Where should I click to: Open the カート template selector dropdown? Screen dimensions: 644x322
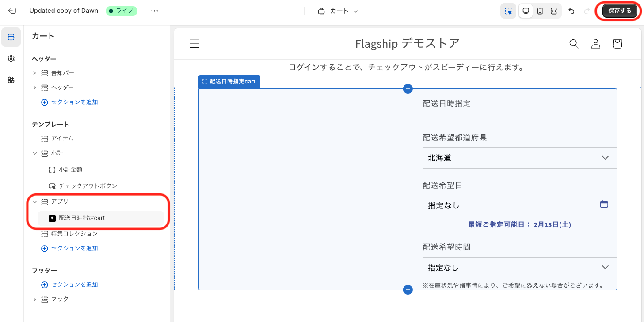tap(338, 11)
